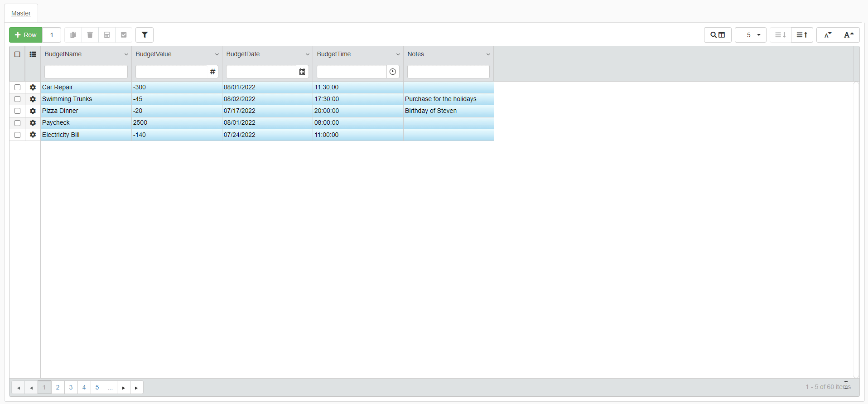The image size is (868, 404).
Task: Toggle the select-all checkbox in header
Action: coord(17,54)
